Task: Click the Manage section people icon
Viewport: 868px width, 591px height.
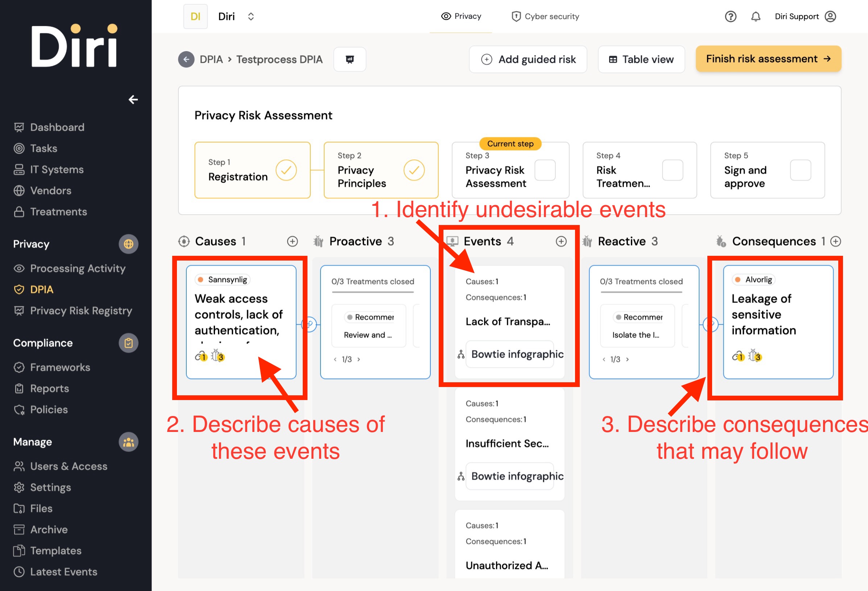Action: point(128,442)
